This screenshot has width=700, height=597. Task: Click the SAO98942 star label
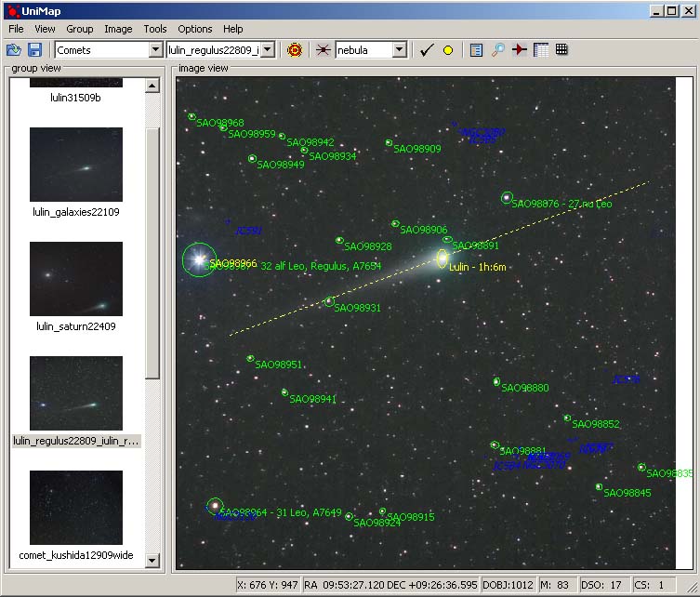coord(310,142)
